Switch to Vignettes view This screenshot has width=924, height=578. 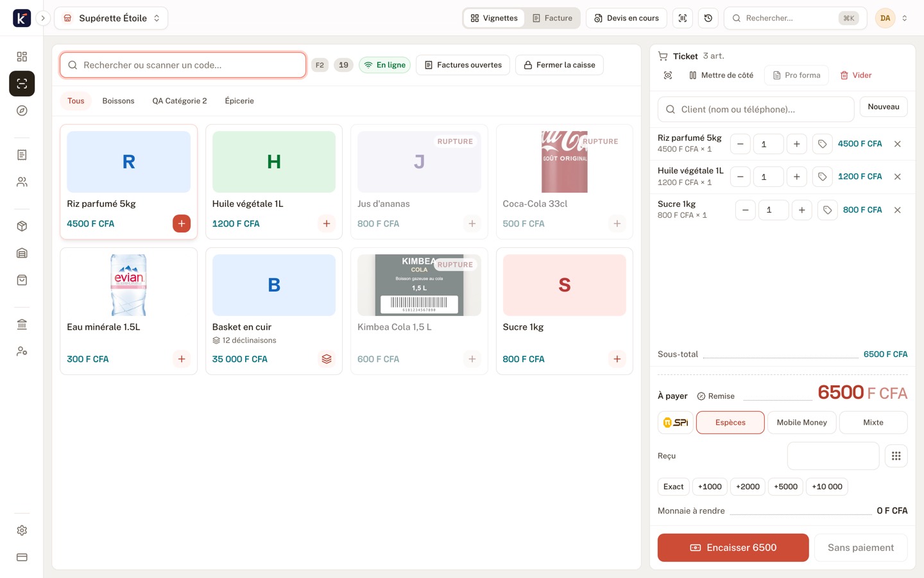click(494, 18)
